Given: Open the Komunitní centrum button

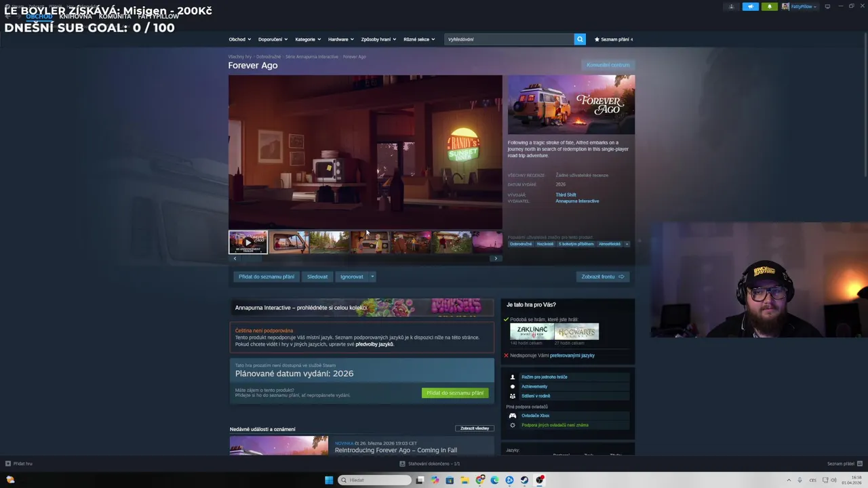Looking at the screenshot, I should point(608,65).
